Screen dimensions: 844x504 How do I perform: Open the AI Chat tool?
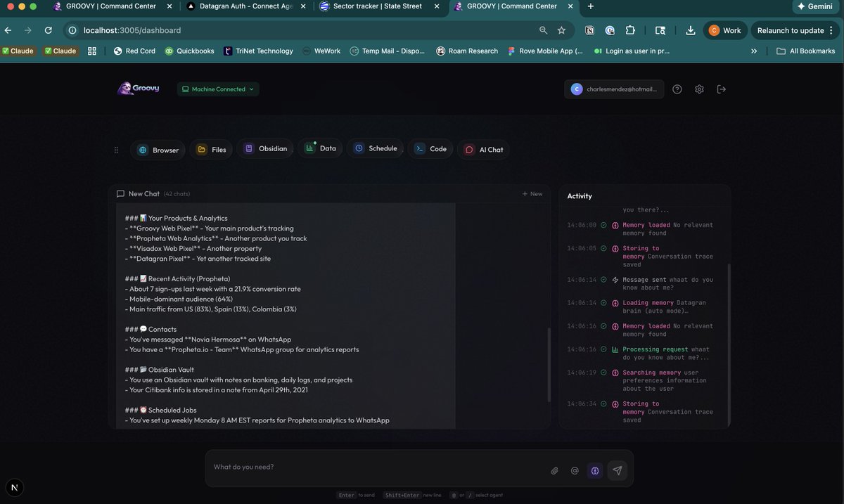(484, 150)
